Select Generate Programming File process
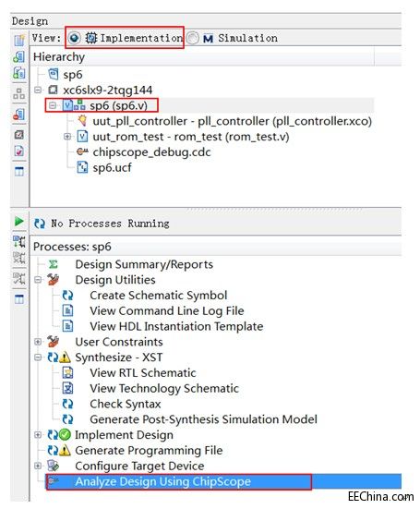The width and height of the screenshot is (420, 509). pyautogui.click(x=149, y=450)
